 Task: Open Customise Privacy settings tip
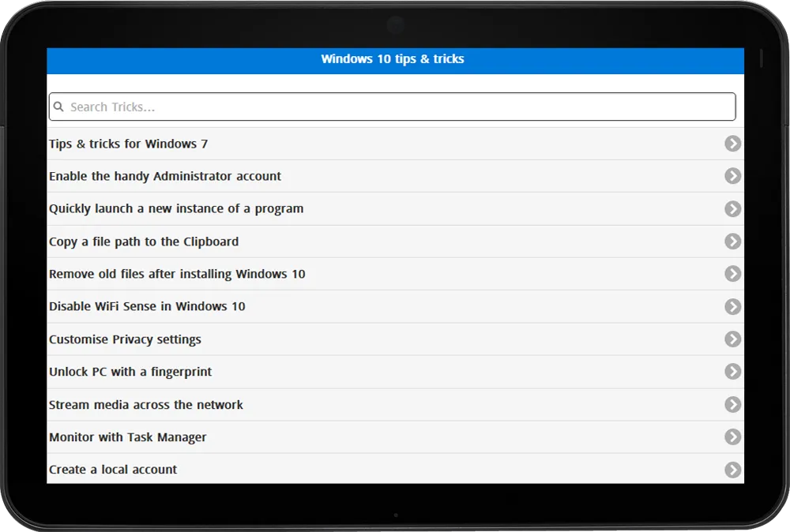point(395,339)
